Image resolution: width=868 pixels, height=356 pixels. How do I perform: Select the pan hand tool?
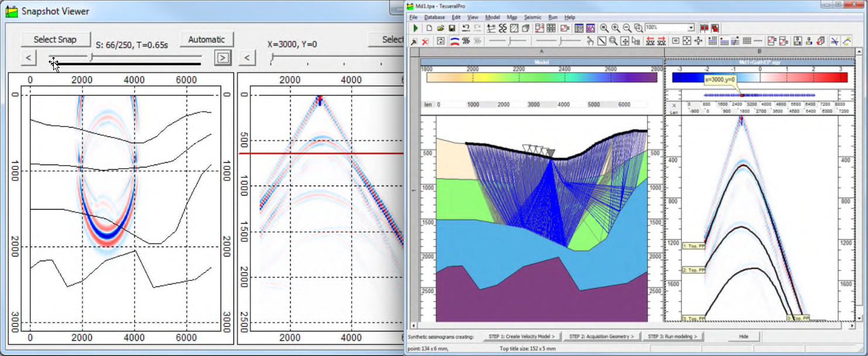pos(590,41)
